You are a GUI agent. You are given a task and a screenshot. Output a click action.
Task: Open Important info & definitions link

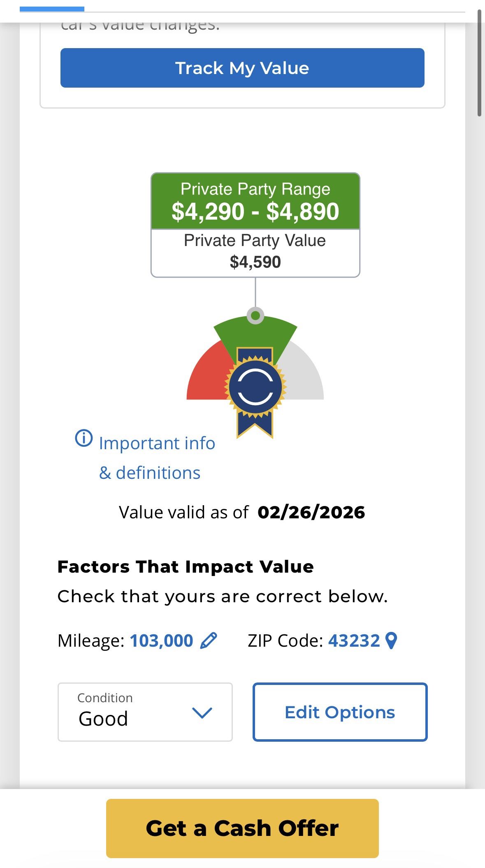click(156, 458)
